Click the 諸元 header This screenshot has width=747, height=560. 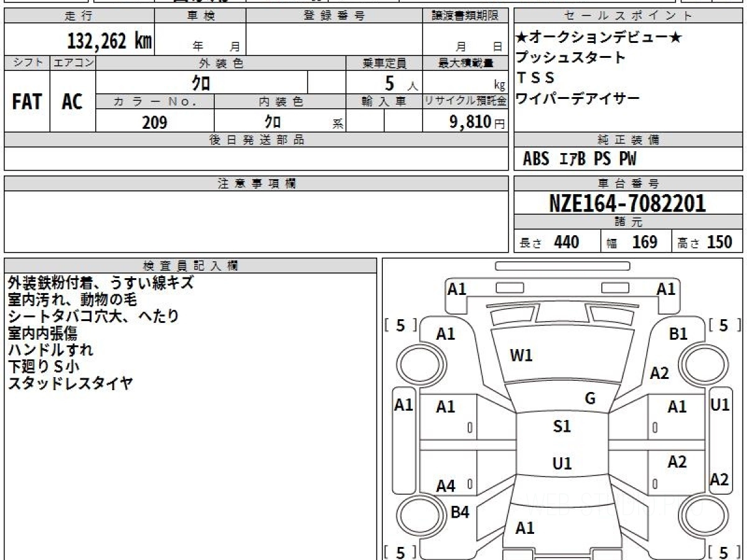[629, 223]
